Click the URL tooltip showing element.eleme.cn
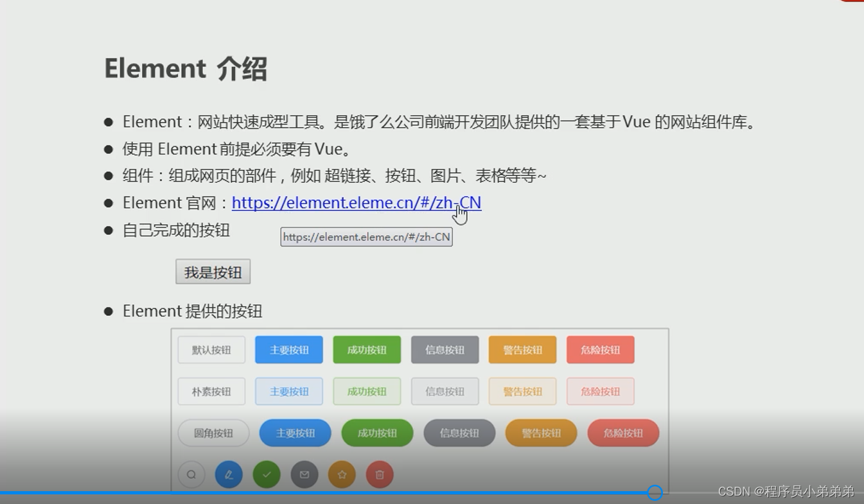The height and width of the screenshot is (504, 864). [x=366, y=237]
